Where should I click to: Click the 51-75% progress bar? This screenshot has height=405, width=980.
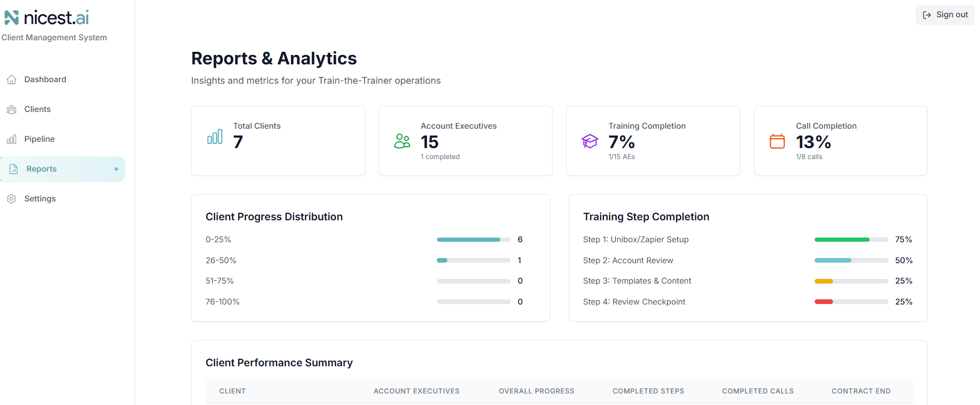coord(474,281)
